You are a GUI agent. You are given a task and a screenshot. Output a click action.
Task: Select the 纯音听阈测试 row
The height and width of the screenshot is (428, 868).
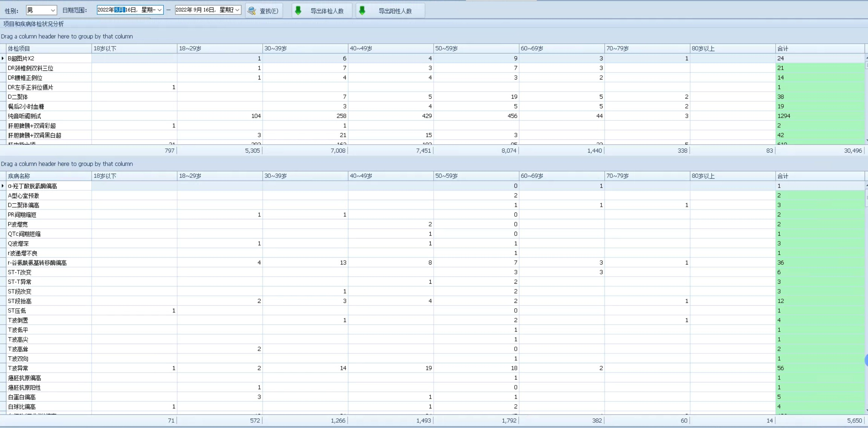click(25, 116)
